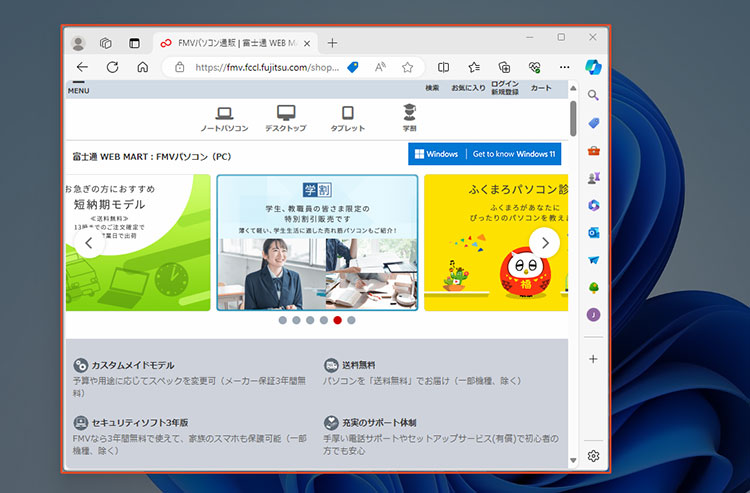Image resolution: width=750 pixels, height=493 pixels.
Task: Open the sidebar settings gear
Action: tap(593, 456)
